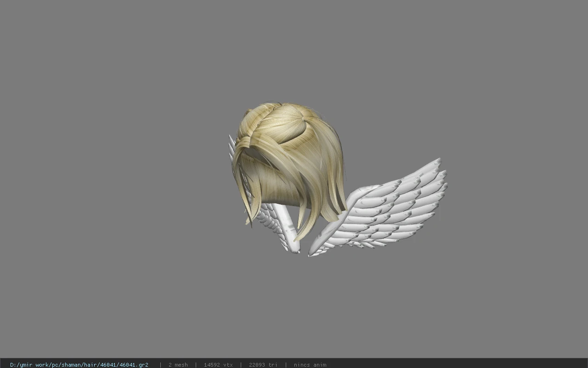Click the file path 46041.gr2 in status bar
588x368 pixels.
[x=79, y=365]
